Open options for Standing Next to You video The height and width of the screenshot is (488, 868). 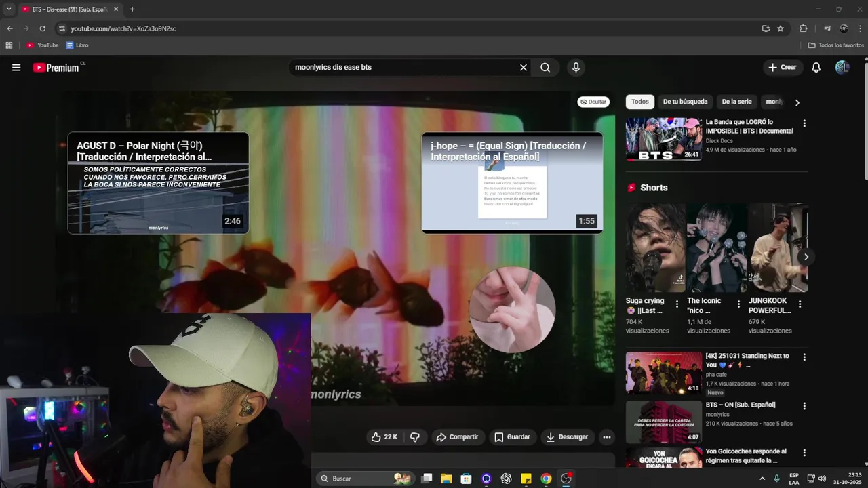(x=804, y=357)
